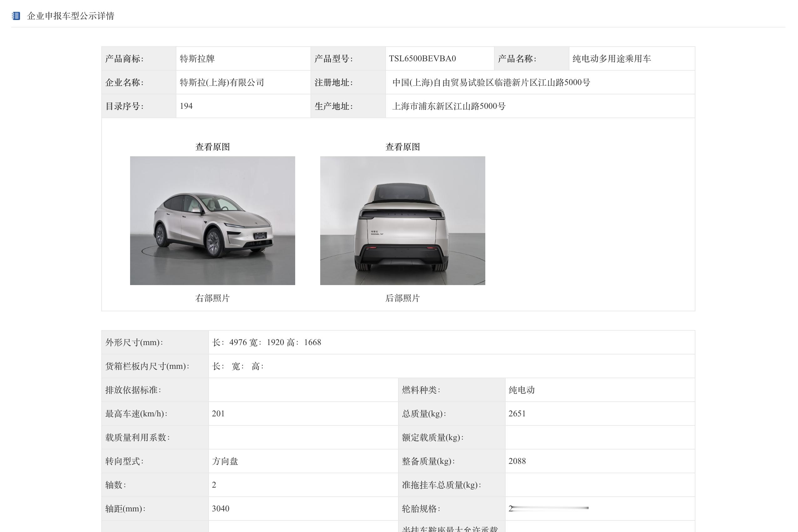Click the 外形尺寸(mm) label
Viewport: 798px width, 532px height.
[134, 342]
